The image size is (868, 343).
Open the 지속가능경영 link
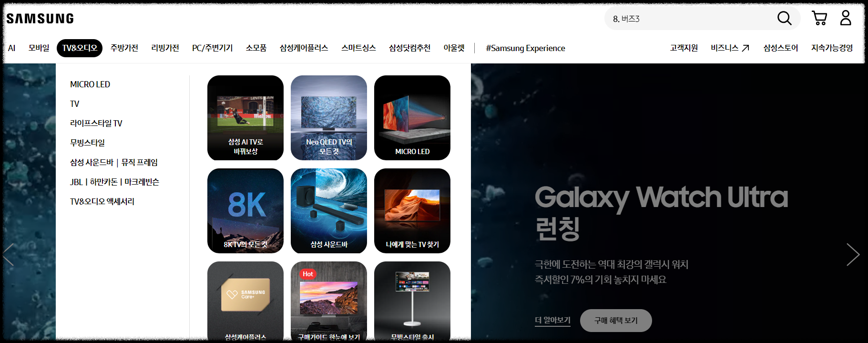click(x=832, y=48)
